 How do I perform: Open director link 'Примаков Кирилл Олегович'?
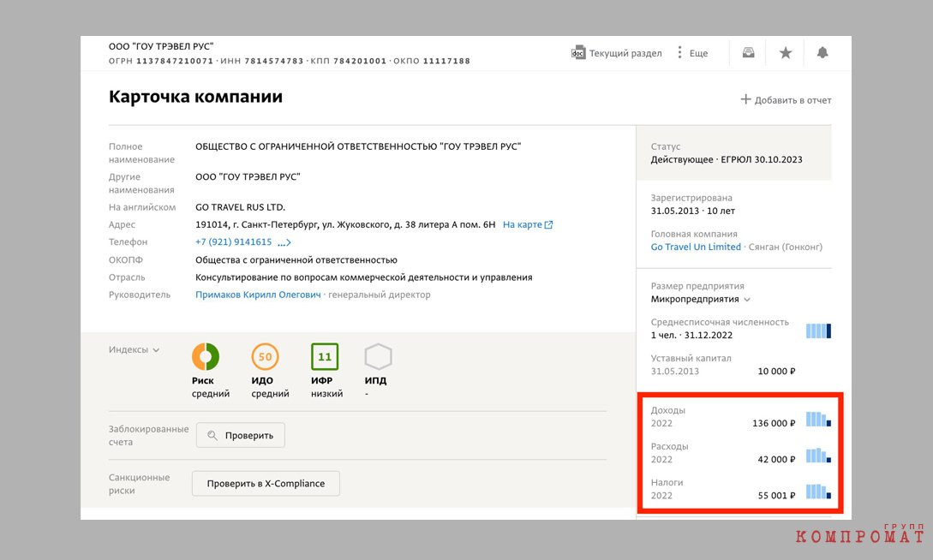click(x=258, y=295)
